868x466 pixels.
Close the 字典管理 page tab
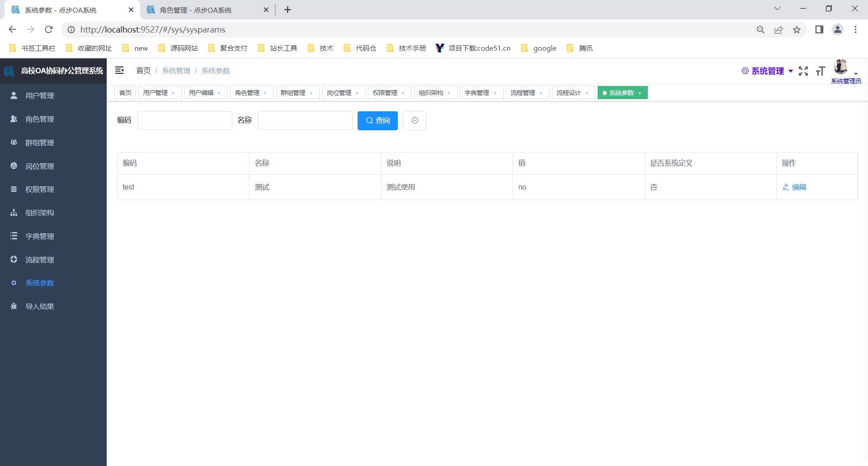[495, 93]
